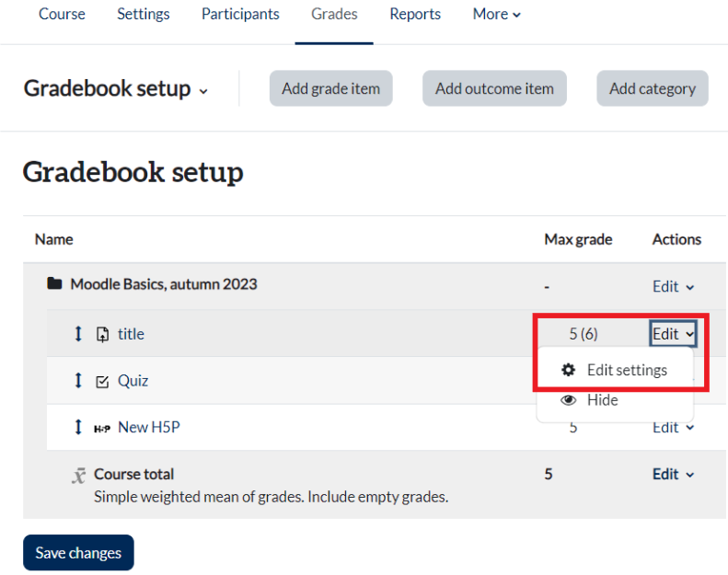728x575 pixels.
Task: Click the Add grade item button
Action: click(331, 88)
